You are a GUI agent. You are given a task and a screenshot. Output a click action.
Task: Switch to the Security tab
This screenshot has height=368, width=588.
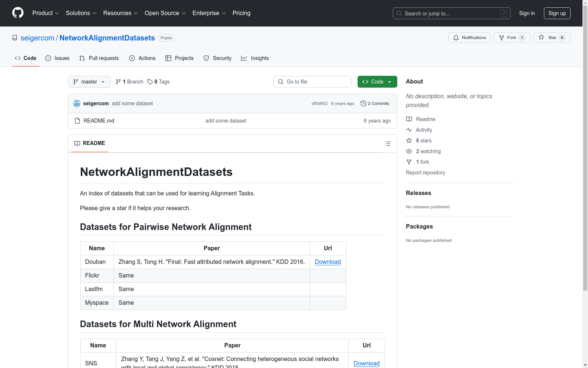218,58
